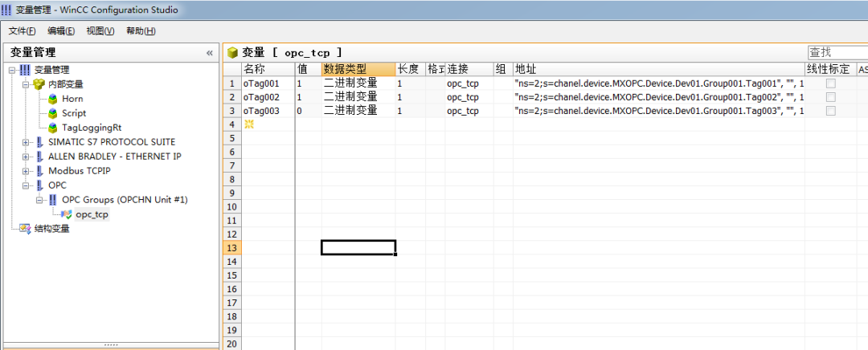868x350 pixels.
Task: Open the 帮助(H) menu
Action: [x=141, y=31]
